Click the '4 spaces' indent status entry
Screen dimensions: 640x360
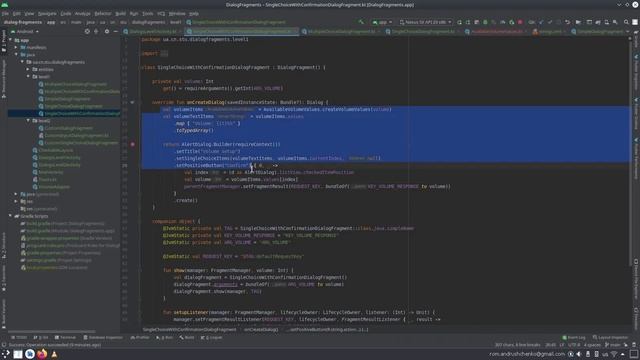point(592,345)
